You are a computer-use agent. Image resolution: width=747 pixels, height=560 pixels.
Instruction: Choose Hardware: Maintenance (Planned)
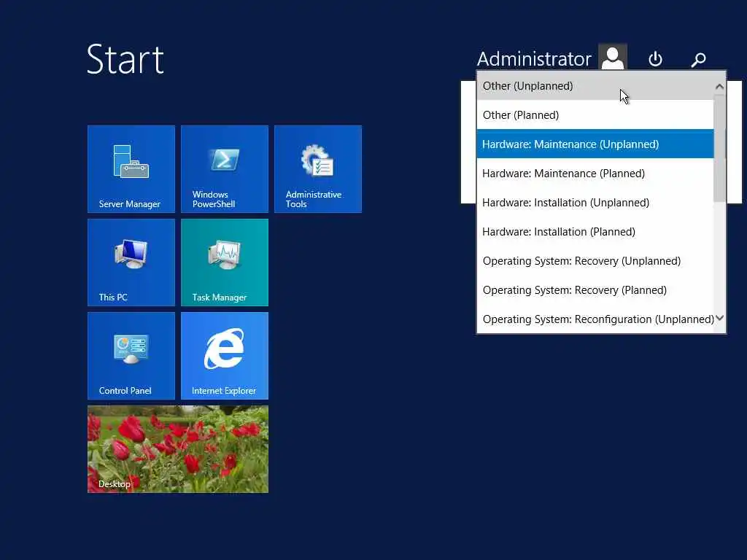point(595,174)
